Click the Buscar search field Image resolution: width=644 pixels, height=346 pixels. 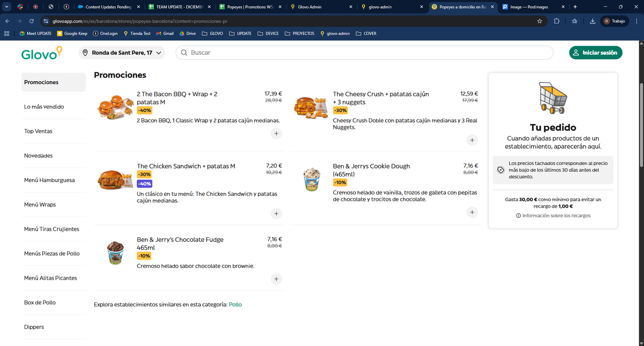(x=364, y=53)
